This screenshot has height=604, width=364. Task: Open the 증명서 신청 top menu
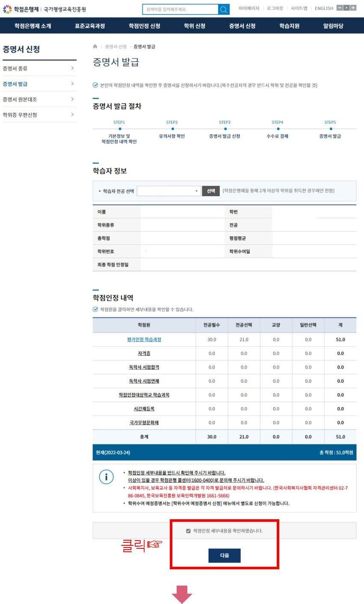pyautogui.click(x=242, y=26)
